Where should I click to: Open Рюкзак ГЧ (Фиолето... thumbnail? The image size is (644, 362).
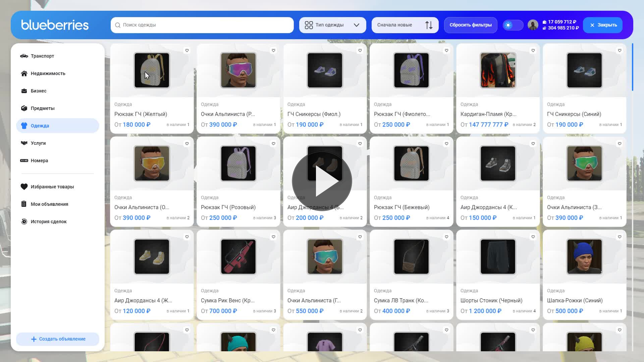[412, 70]
